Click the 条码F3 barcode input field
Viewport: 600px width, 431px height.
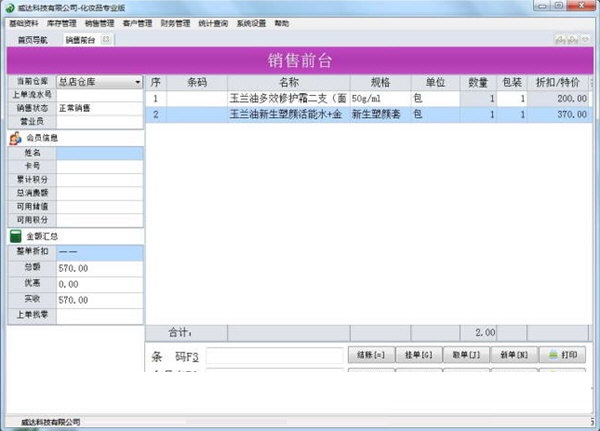coord(275,356)
